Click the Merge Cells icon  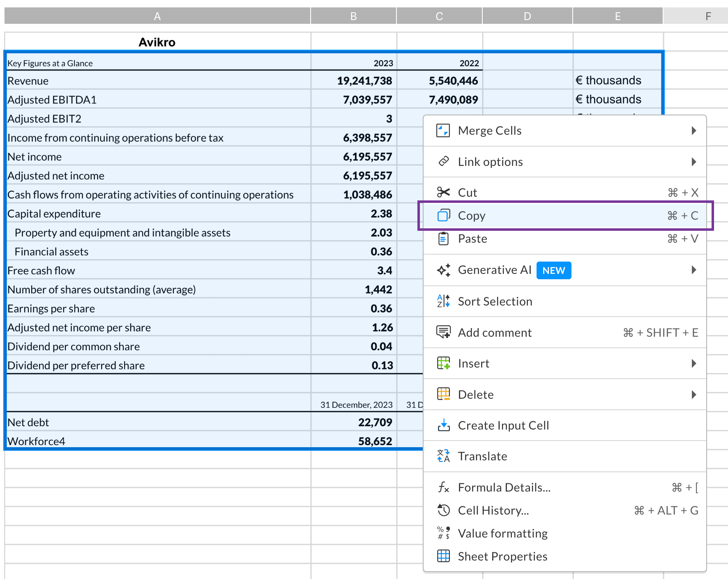tap(443, 131)
